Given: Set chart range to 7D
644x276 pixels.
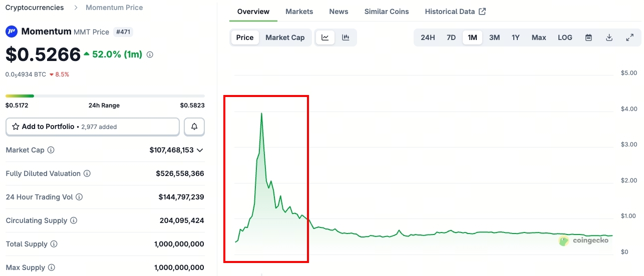Looking at the screenshot, I should (x=451, y=37).
